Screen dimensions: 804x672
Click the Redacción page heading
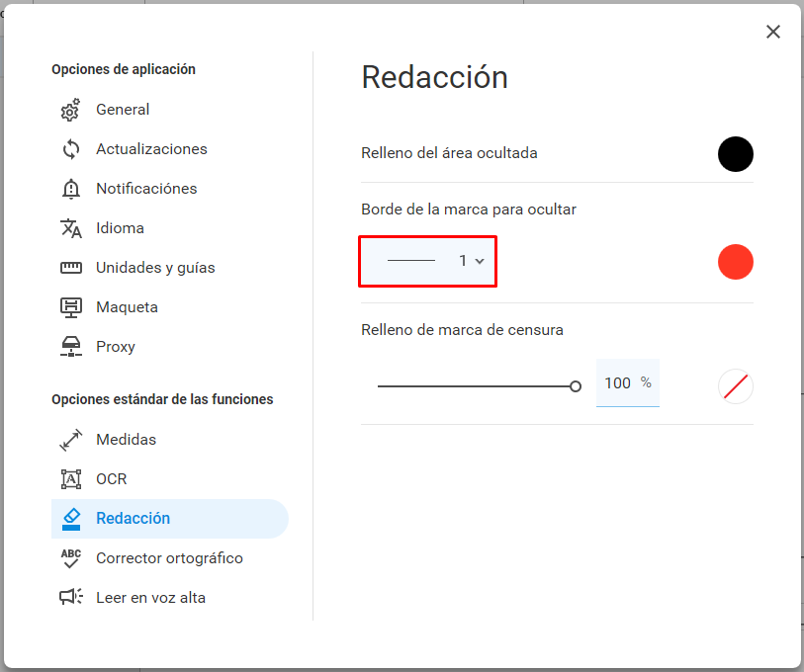(x=435, y=78)
